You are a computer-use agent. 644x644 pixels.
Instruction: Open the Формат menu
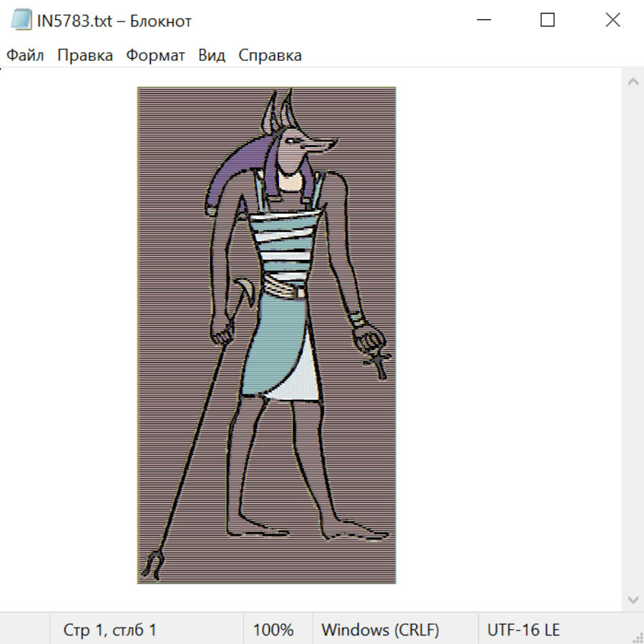[155, 56]
